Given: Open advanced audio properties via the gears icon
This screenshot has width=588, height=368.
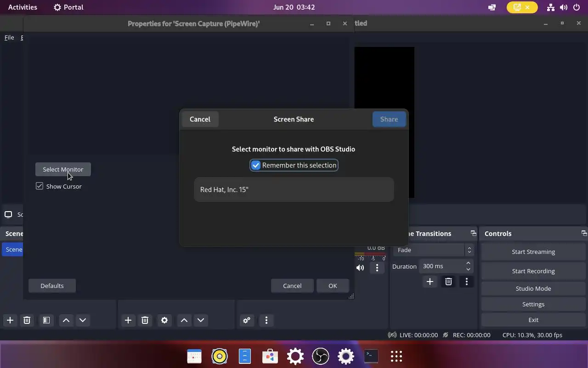Looking at the screenshot, I should [247, 320].
